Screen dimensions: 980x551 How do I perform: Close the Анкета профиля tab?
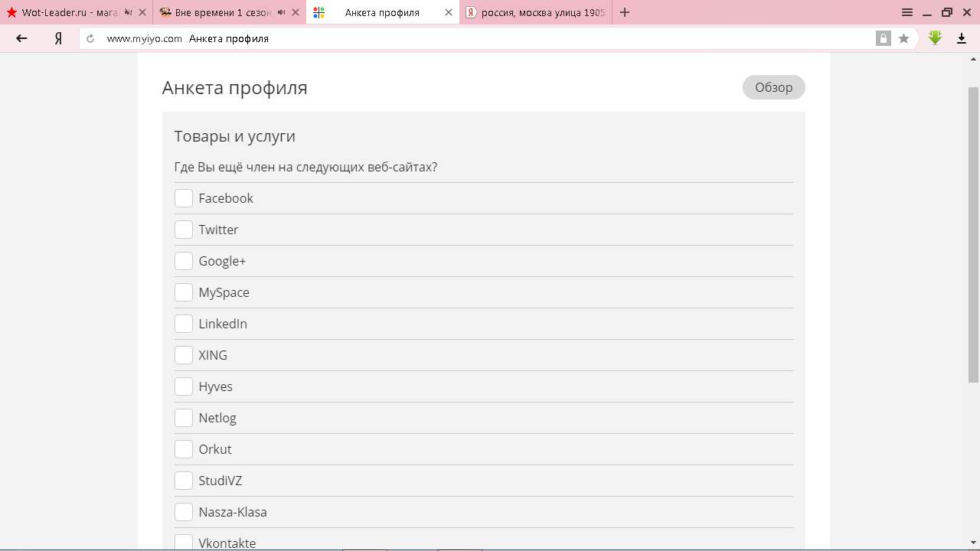(x=449, y=12)
